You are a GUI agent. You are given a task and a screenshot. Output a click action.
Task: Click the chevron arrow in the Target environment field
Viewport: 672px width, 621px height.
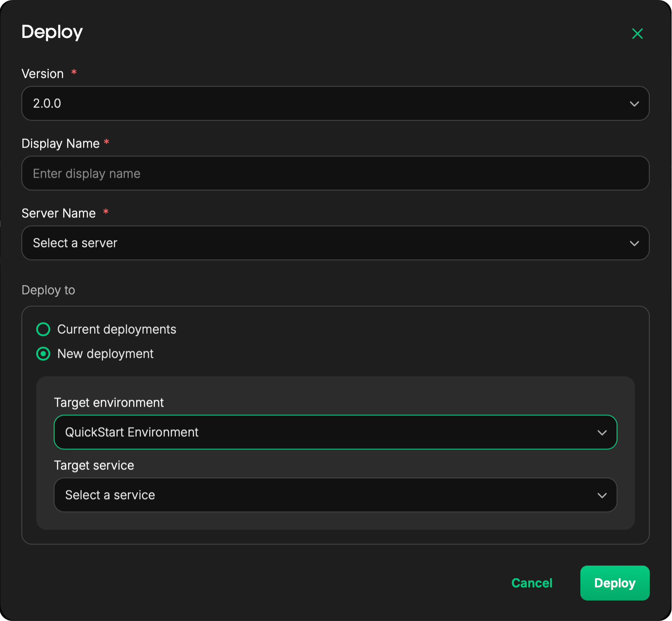[x=602, y=433]
